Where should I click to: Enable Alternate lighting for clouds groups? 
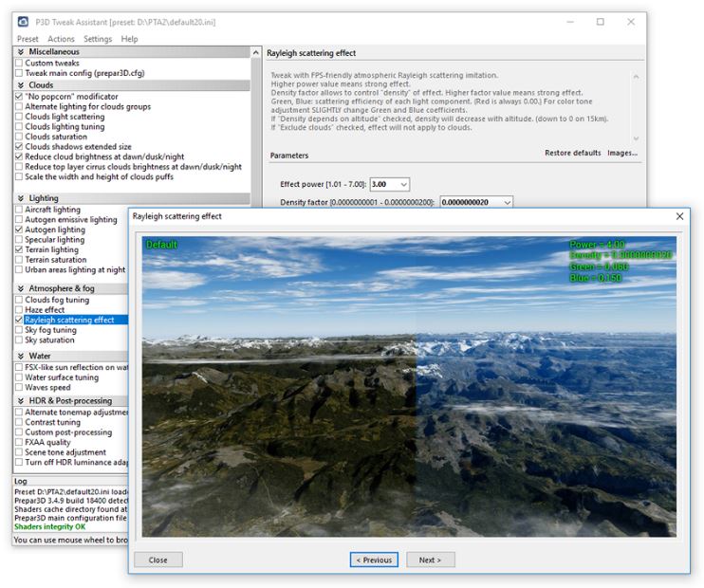click(x=19, y=107)
